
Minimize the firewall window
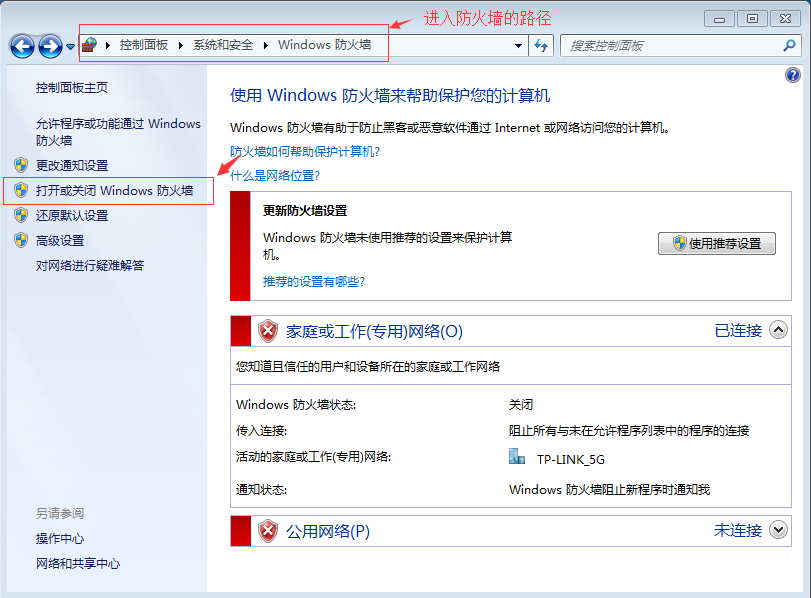click(719, 19)
